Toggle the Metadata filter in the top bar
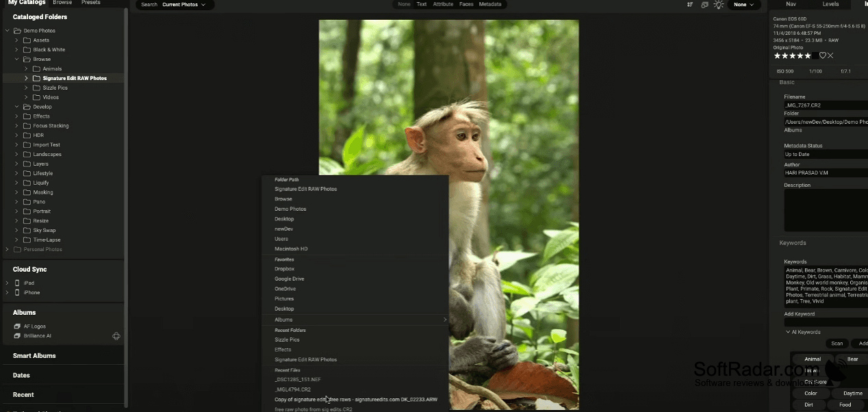Screen dimensions: 868x412 [x=489, y=4]
